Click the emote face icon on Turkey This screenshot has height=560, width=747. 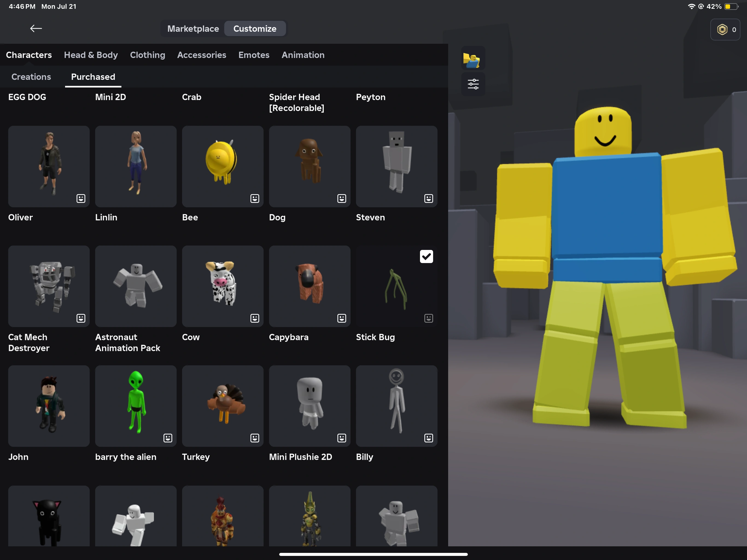click(254, 438)
